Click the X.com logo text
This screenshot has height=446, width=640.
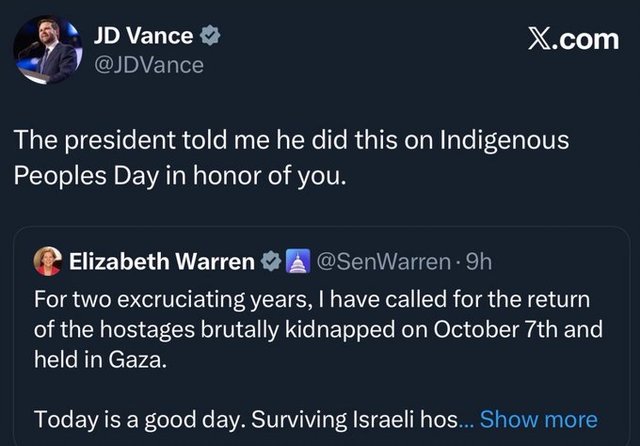tap(573, 39)
